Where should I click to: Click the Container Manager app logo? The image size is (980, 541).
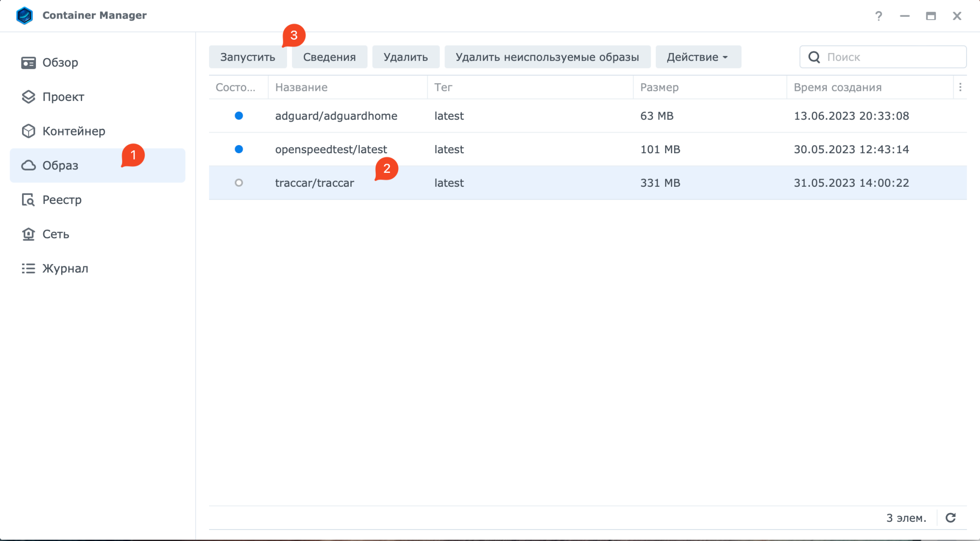tap(24, 15)
